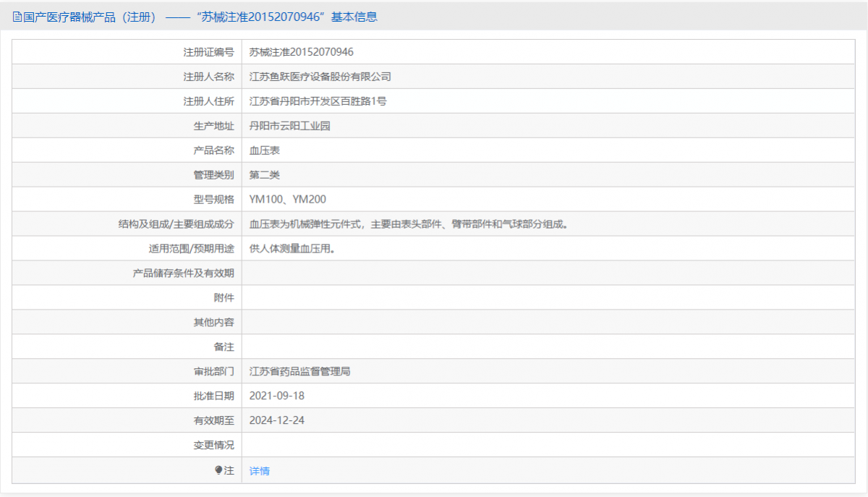Click the 变更情况 label
Image resolution: width=868 pixels, height=497 pixels.
214,446
